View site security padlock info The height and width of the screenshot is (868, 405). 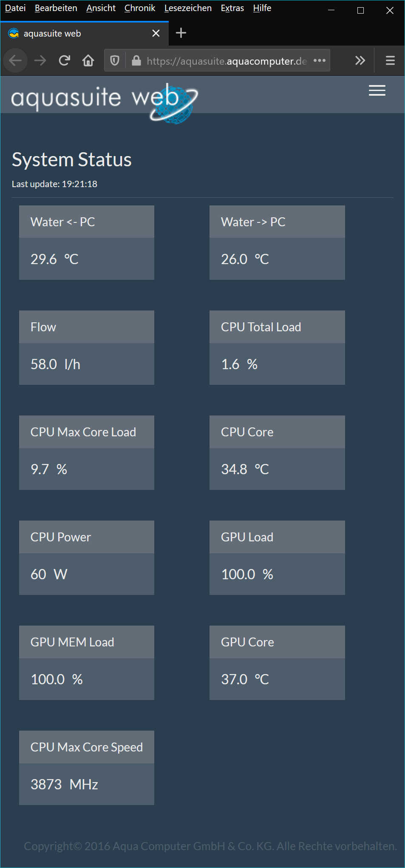(x=136, y=61)
